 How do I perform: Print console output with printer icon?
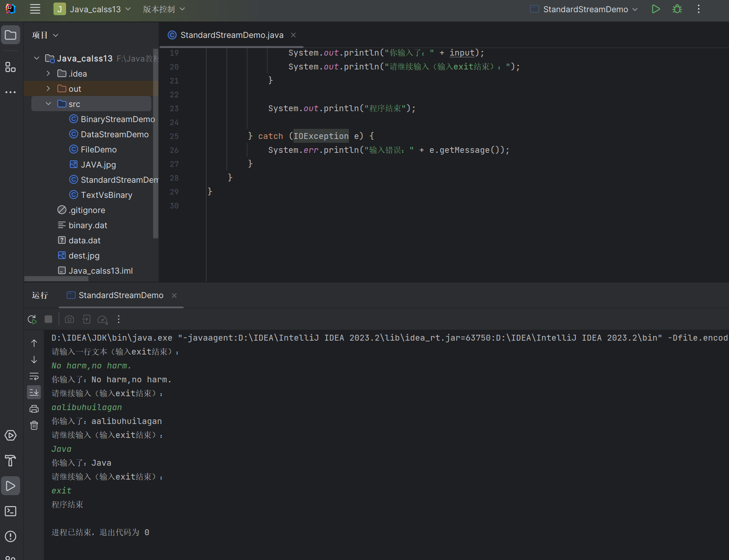[34, 409]
